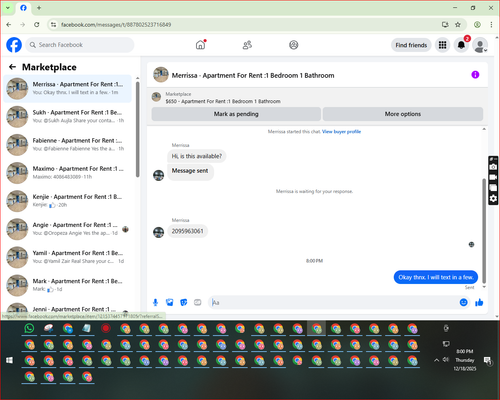Click the chat header title Merrissa
The width and height of the screenshot is (500, 400).
pos(253,75)
